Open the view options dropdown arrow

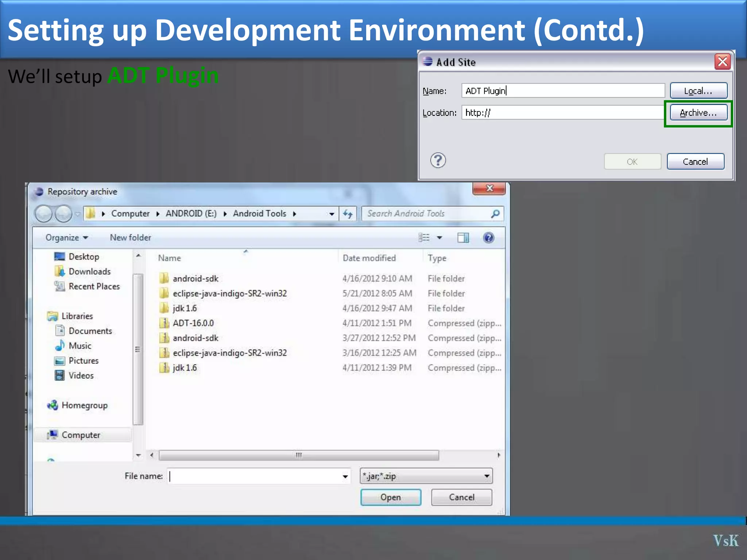[440, 238]
